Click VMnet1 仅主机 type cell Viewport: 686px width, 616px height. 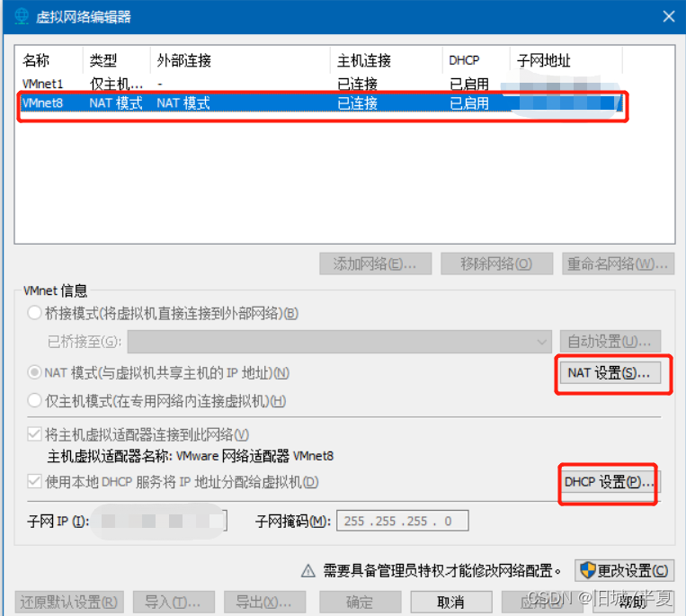(x=116, y=84)
